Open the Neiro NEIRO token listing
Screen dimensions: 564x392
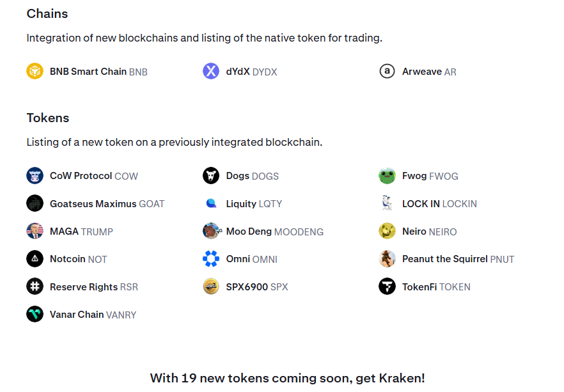(429, 231)
